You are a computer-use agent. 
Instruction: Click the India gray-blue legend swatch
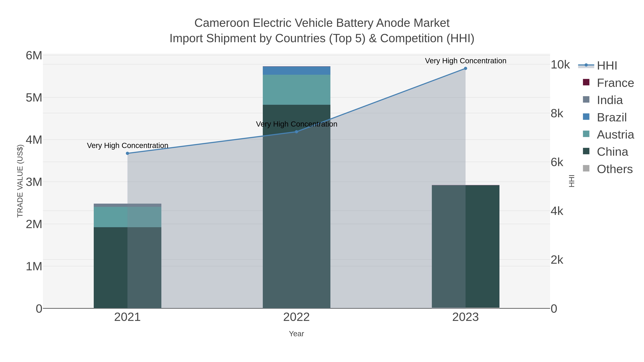click(586, 99)
